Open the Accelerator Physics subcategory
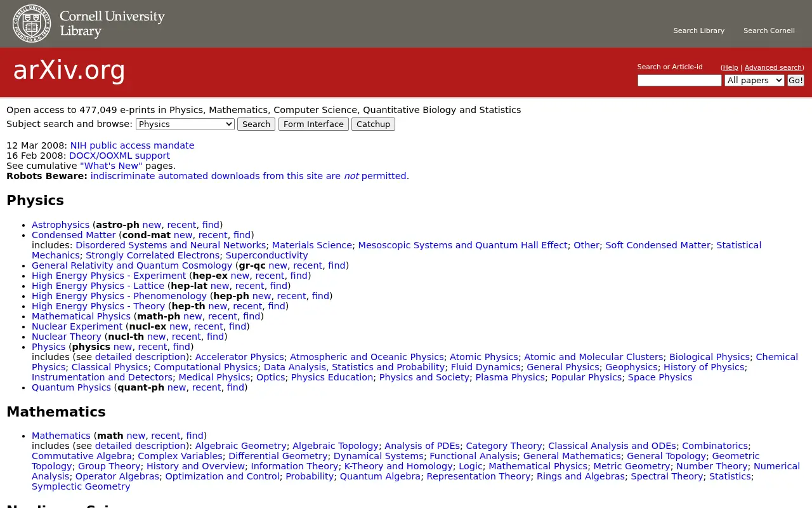812x508 pixels. [239, 357]
